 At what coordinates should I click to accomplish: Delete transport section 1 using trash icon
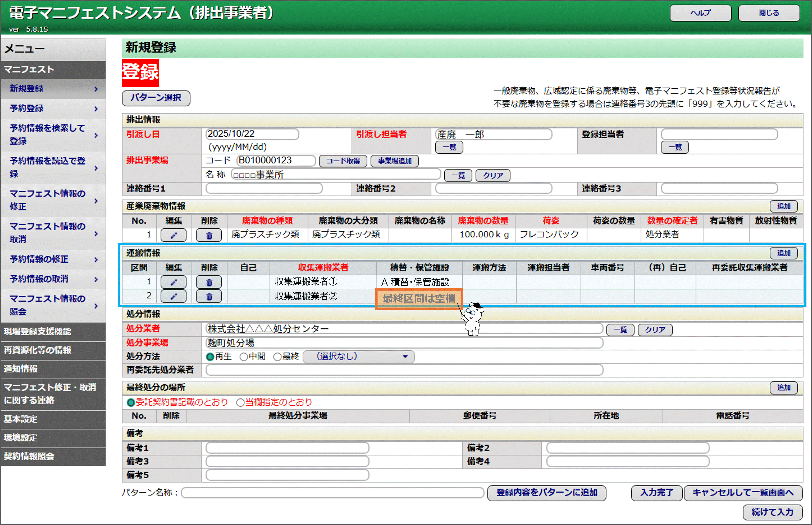pos(209,282)
